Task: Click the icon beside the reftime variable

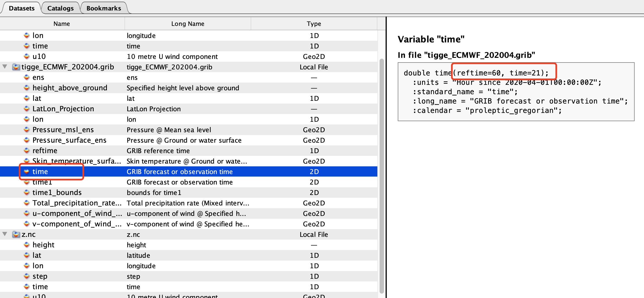Action: pyautogui.click(x=26, y=151)
